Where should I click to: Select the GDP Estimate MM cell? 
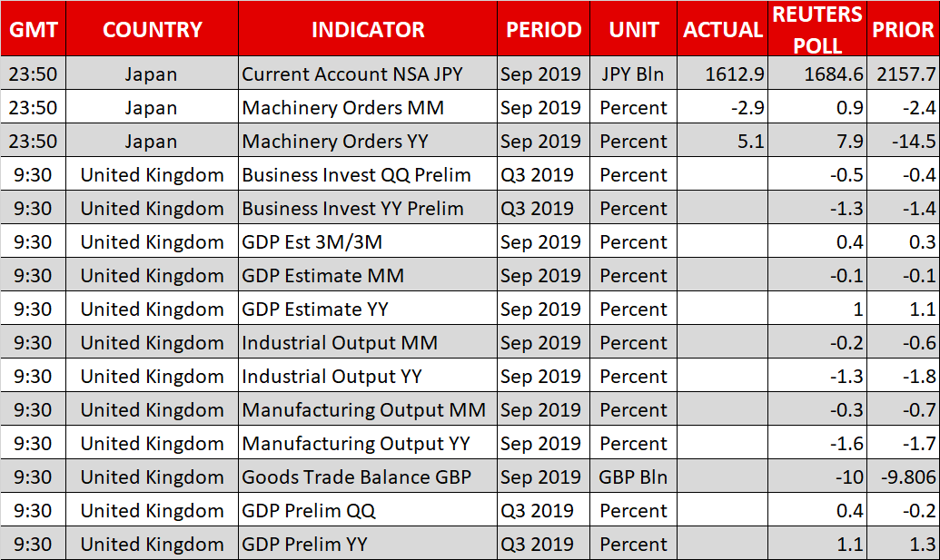tap(368, 275)
